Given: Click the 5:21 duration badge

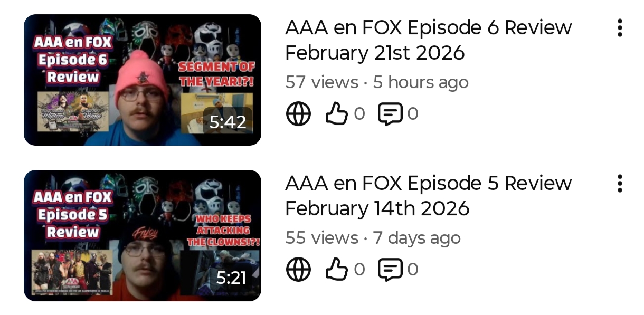Looking at the screenshot, I should [x=231, y=278].
